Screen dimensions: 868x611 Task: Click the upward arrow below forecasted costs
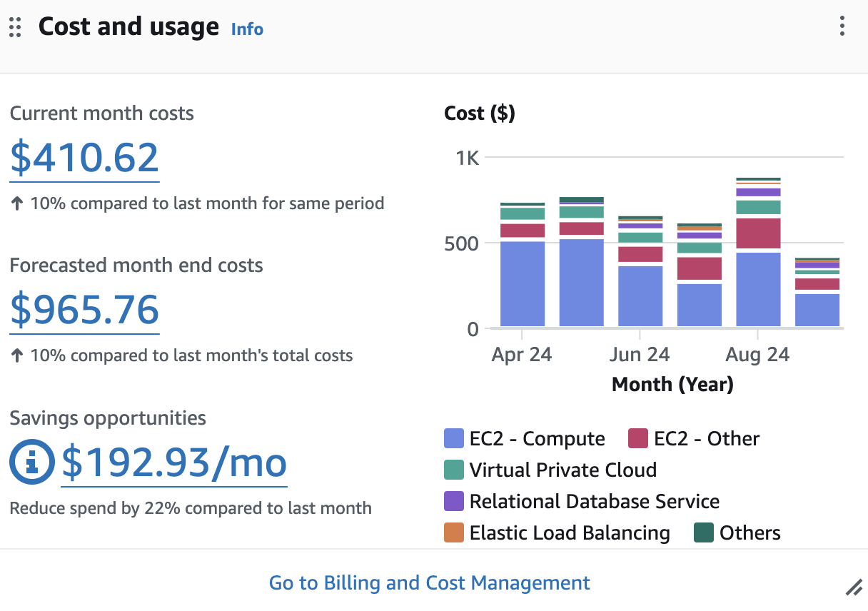[x=16, y=355]
